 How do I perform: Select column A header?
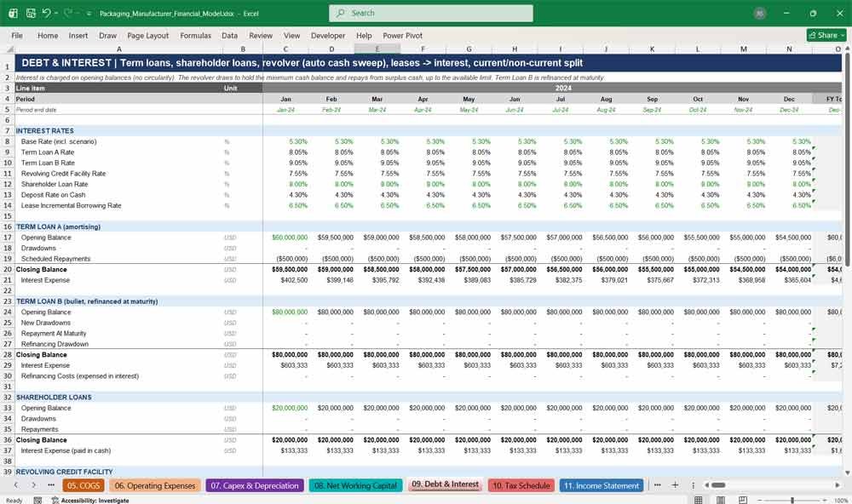coord(119,49)
